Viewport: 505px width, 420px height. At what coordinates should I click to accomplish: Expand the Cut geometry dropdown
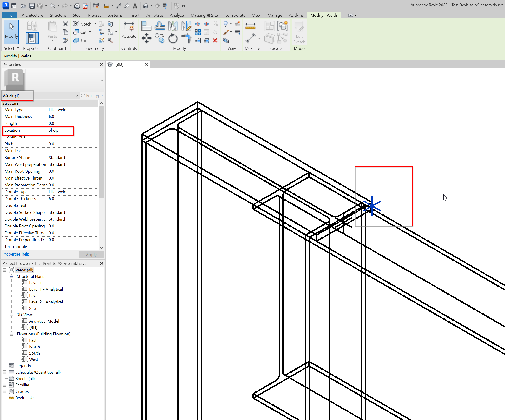(x=90, y=32)
